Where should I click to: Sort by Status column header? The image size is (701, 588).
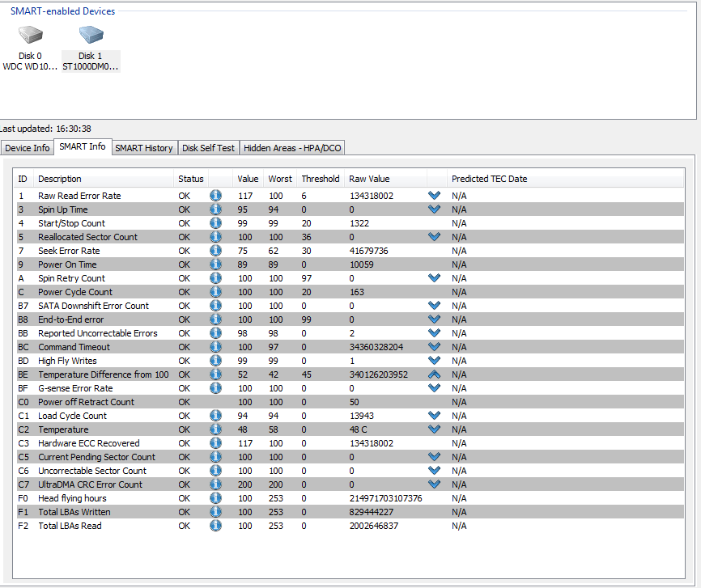tap(191, 179)
